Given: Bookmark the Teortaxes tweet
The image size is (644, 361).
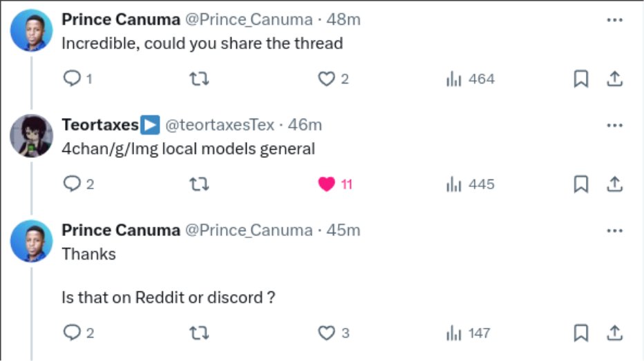Looking at the screenshot, I should (581, 184).
